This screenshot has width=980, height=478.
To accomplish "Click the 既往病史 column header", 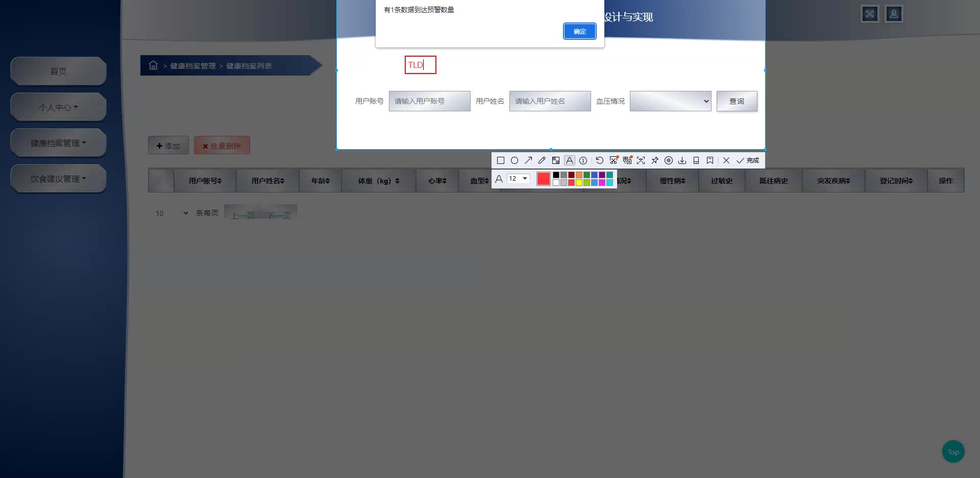I will pos(774,181).
